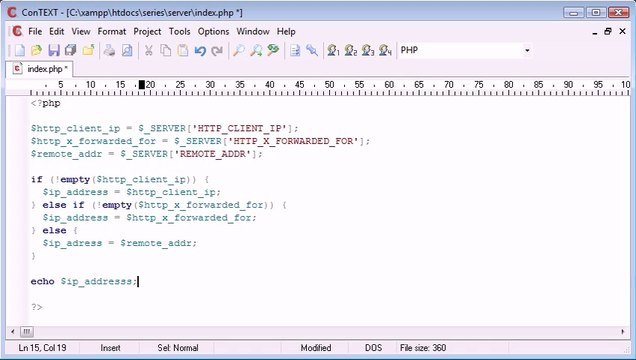Run user command 4
The image size is (636, 360).
click(385, 50)
